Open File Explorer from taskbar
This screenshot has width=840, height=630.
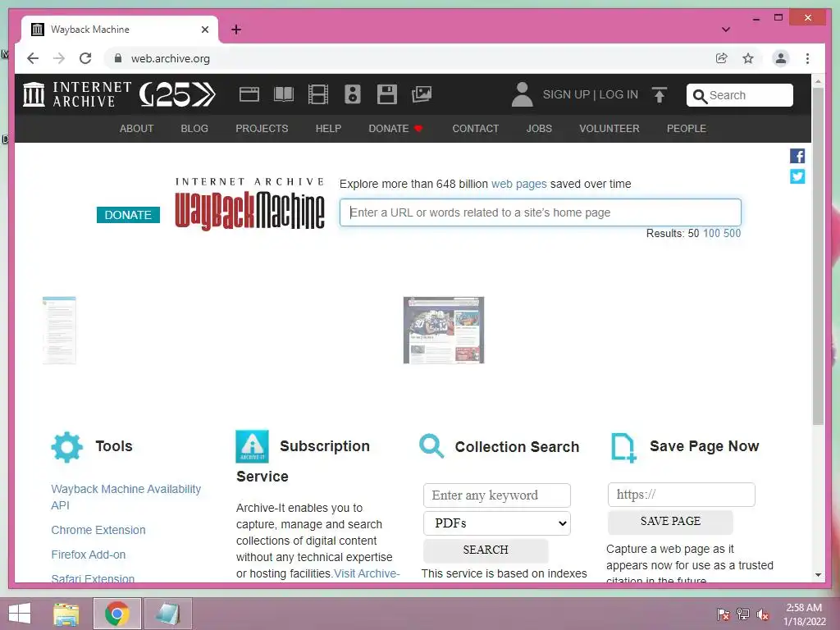[66, 614]
